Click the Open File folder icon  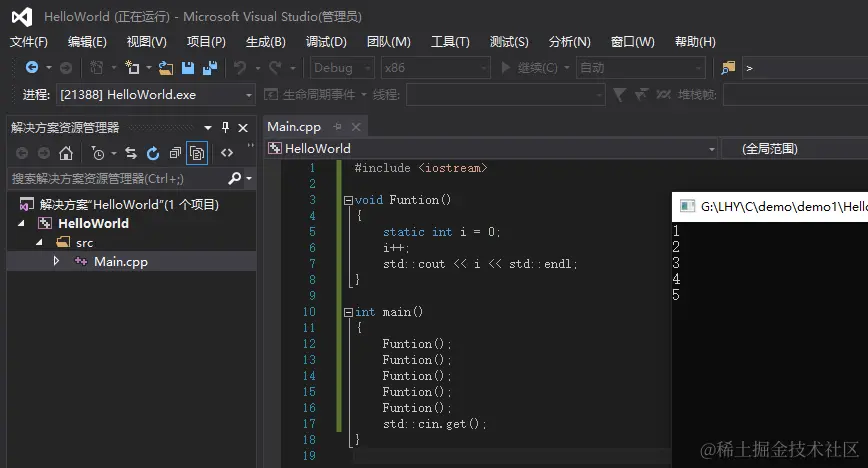pos(166,68)
